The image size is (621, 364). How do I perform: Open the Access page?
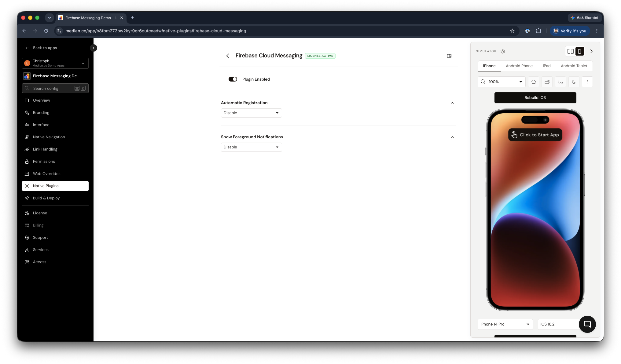[55, 262]
